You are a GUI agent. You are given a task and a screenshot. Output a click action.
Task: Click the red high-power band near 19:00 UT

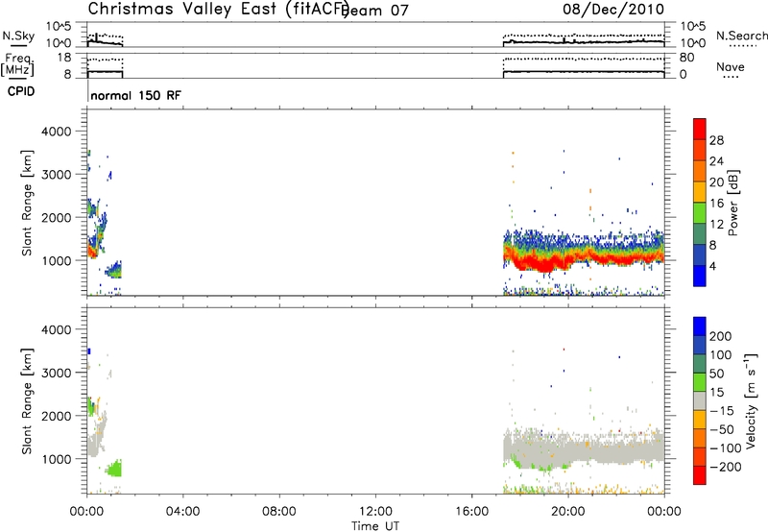541,265
